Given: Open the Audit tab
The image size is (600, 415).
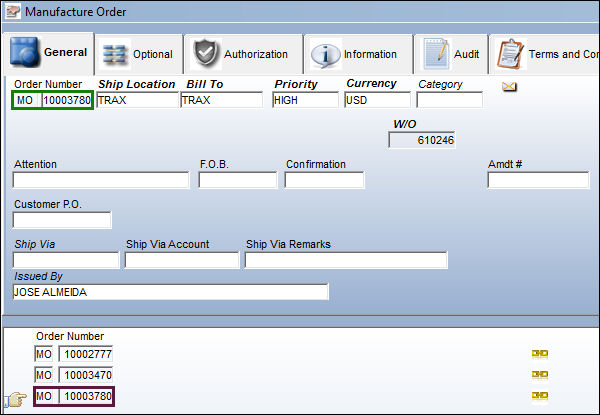Looking at the screenshot, I should [x=451, y=54].
